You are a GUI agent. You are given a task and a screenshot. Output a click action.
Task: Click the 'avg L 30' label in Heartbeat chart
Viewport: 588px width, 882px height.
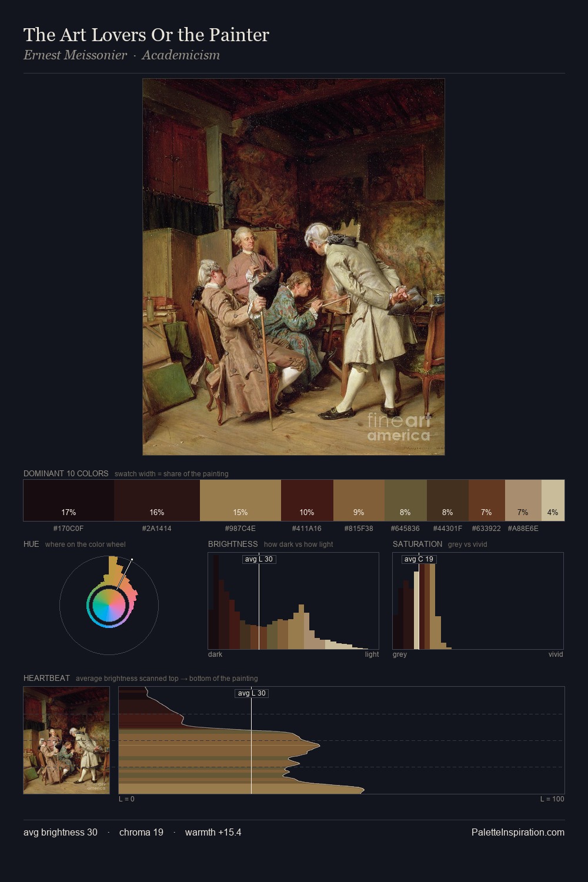[252, 693]
